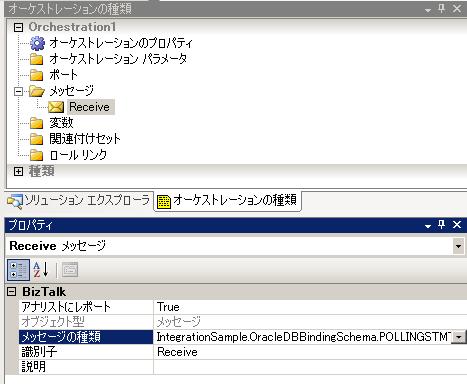The width and height of the screenshot is (467, 384).
Task: Click the 変数 folder icon
Action: [x=37, y=123]
